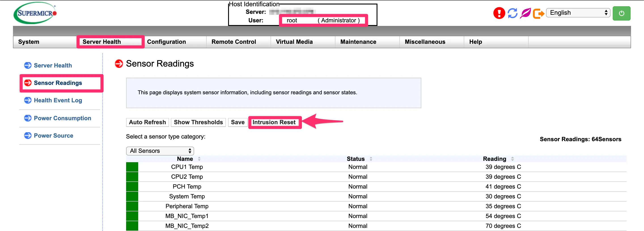Open the Miscellaneous menu

[x=425, y=42]
